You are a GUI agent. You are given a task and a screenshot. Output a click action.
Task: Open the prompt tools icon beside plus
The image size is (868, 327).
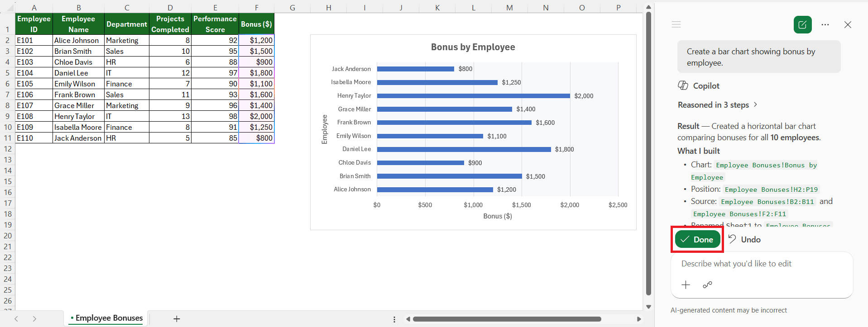point(707,284)
